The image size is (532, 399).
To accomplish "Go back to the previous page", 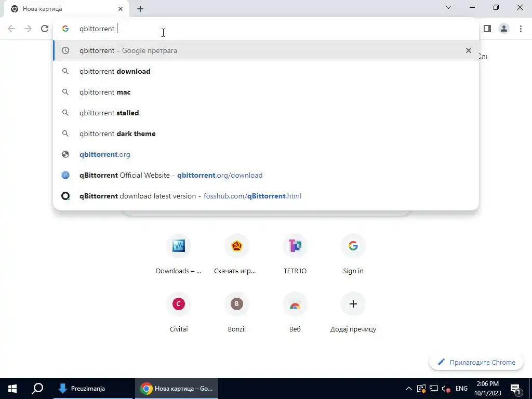I will (x=11, y=29).
